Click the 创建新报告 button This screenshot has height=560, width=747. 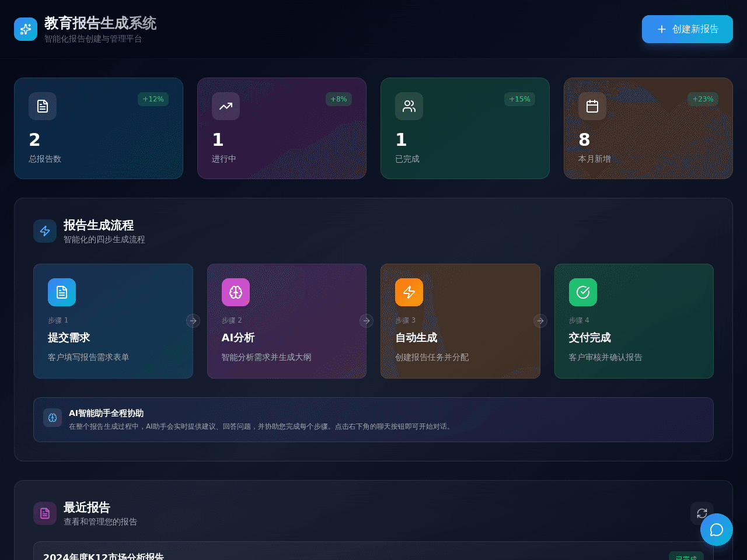687,29
